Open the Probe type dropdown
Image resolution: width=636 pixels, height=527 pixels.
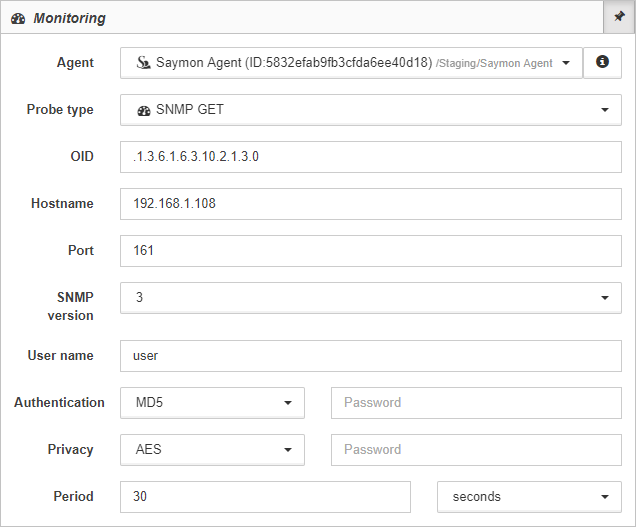click(x=371, y=110)
